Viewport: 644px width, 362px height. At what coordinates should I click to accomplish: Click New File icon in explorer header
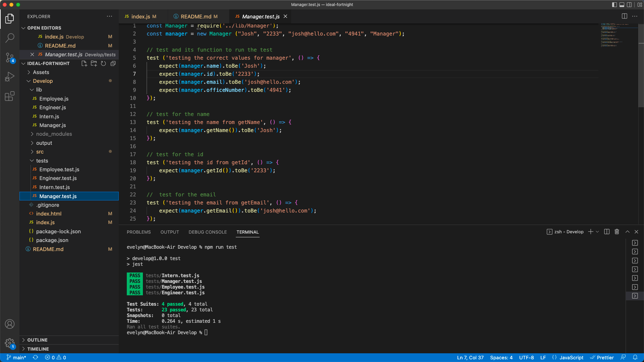click(84, 64)
